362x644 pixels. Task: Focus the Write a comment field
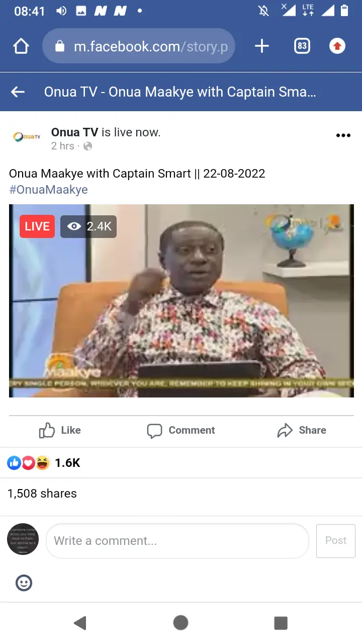tap(177, 541)
